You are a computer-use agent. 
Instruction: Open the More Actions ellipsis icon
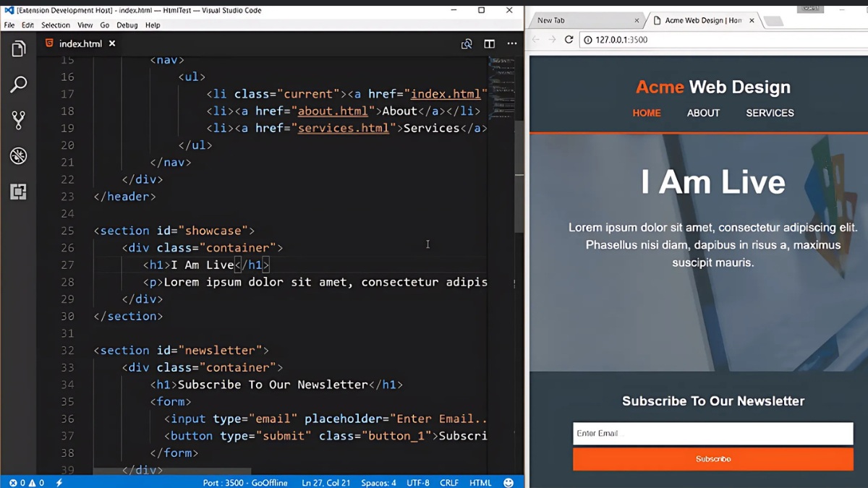tap(512, 43)
